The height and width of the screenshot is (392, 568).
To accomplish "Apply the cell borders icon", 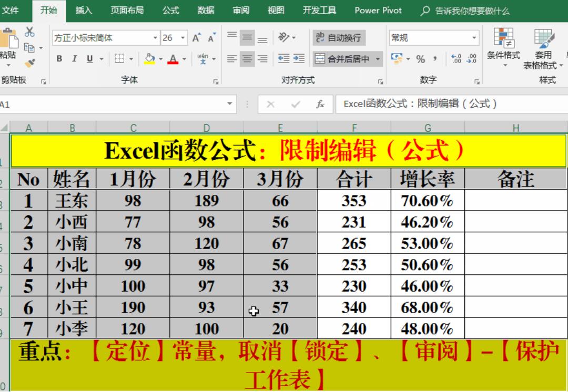I will point(119,59).
